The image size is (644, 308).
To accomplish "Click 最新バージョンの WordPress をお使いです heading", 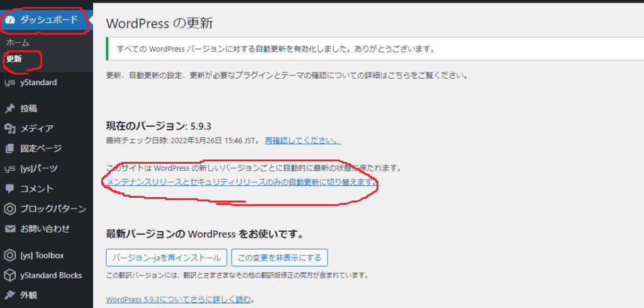I will (204, 235).
